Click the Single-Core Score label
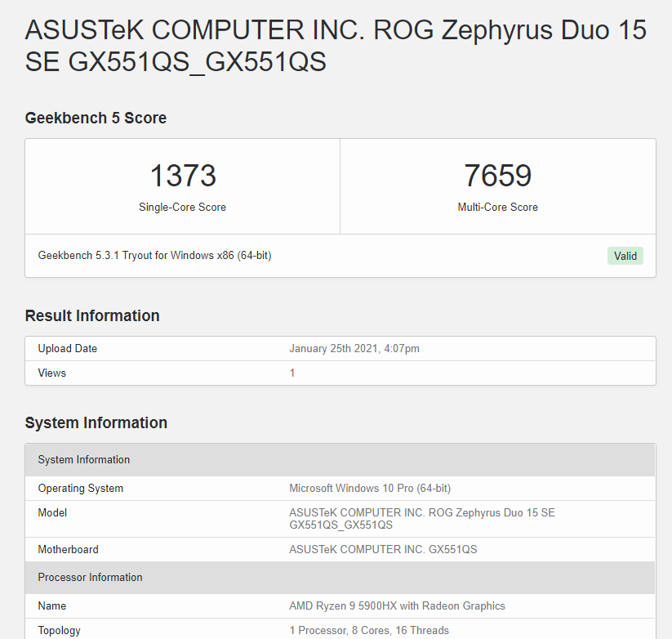Image resolution: width=672 pixels, height=639 pixels. 183,207
